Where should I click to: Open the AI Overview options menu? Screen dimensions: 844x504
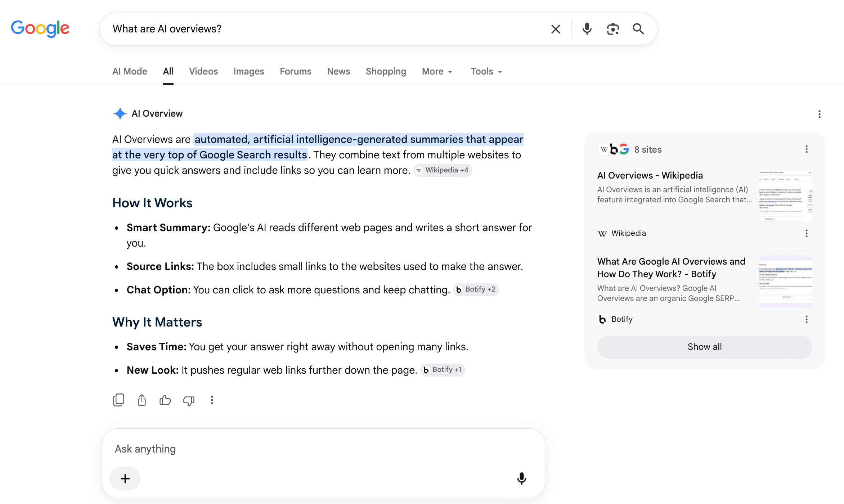(x=820, y=114)
